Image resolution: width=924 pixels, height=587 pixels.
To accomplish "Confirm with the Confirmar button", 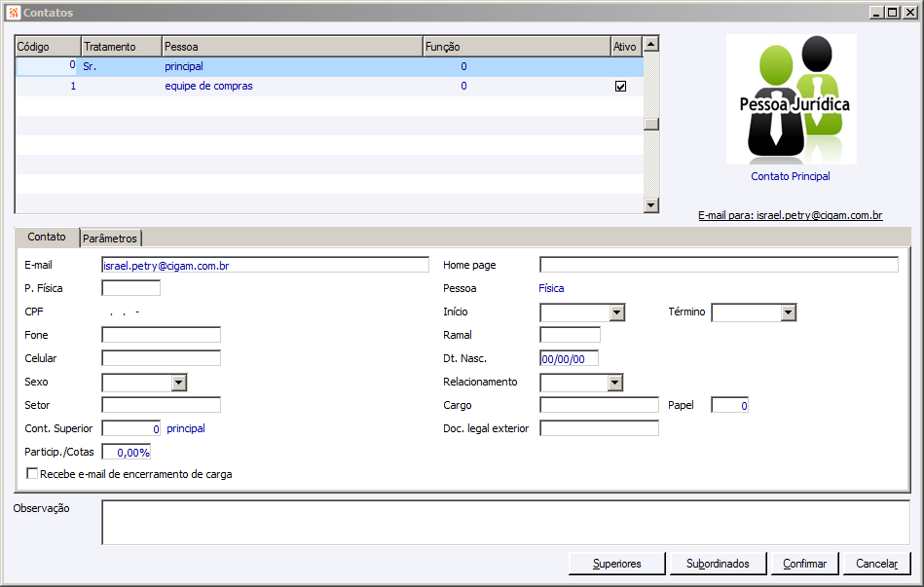I will [805, 564].
